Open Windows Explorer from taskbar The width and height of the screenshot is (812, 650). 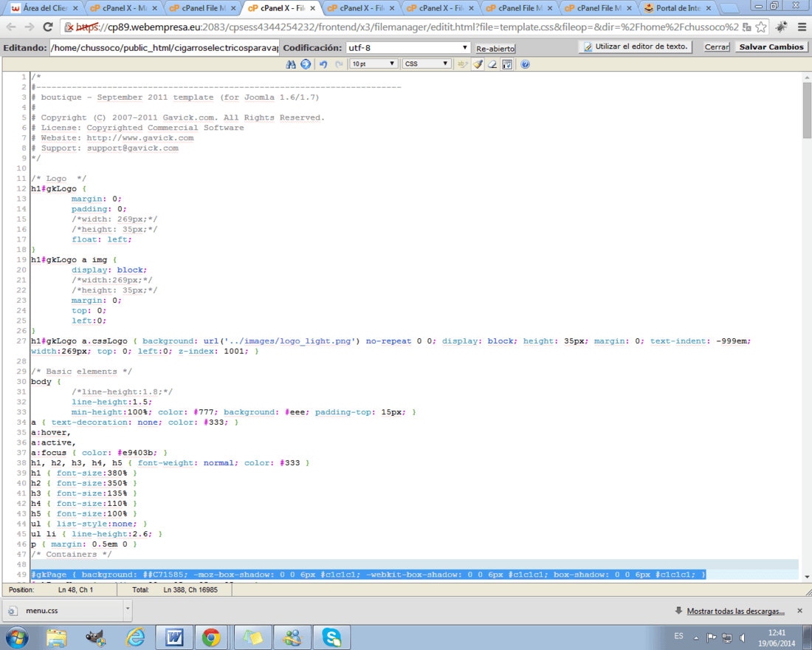tap(56, 637)
